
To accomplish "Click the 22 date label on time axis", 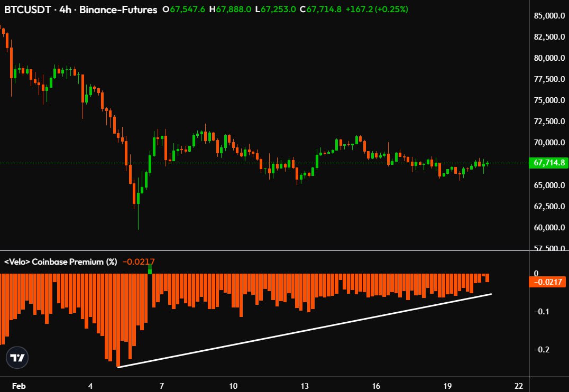I will (519, 386).
